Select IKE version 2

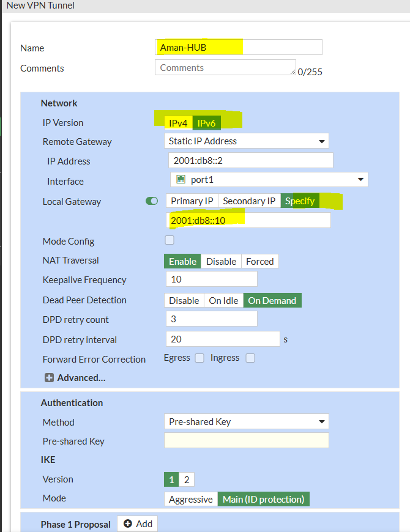[186, 479]
